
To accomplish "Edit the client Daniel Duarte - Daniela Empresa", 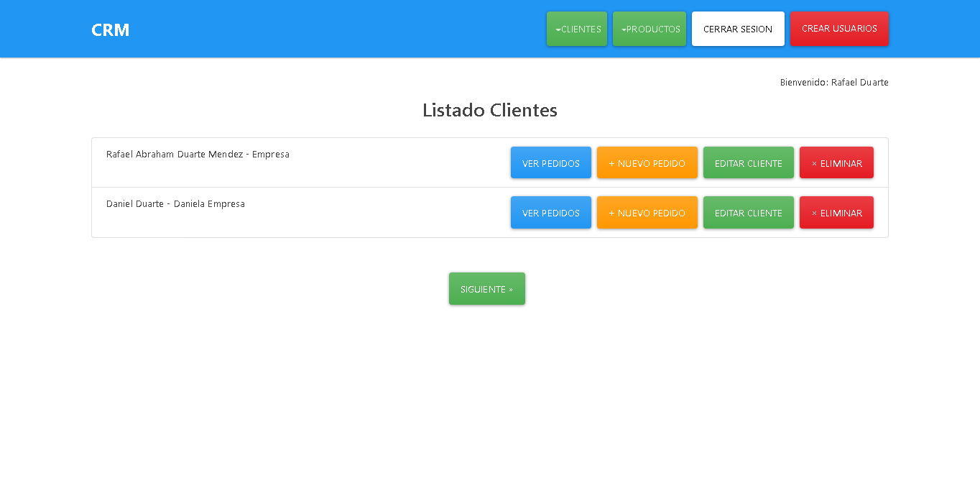I will click(x=748, y=212).
